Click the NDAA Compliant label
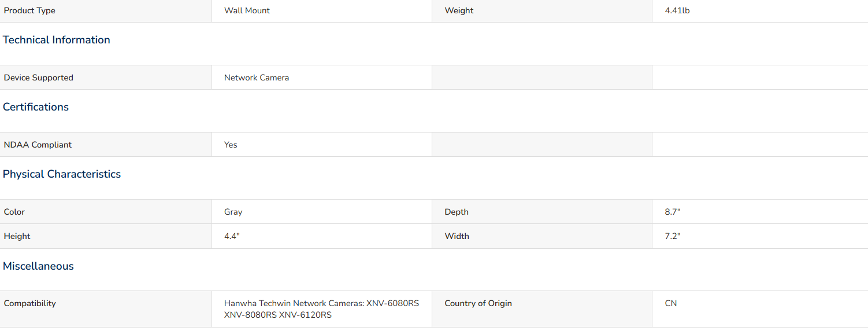Image resolution: width=868 pixels, height=331 pixels. pos(38,145)
